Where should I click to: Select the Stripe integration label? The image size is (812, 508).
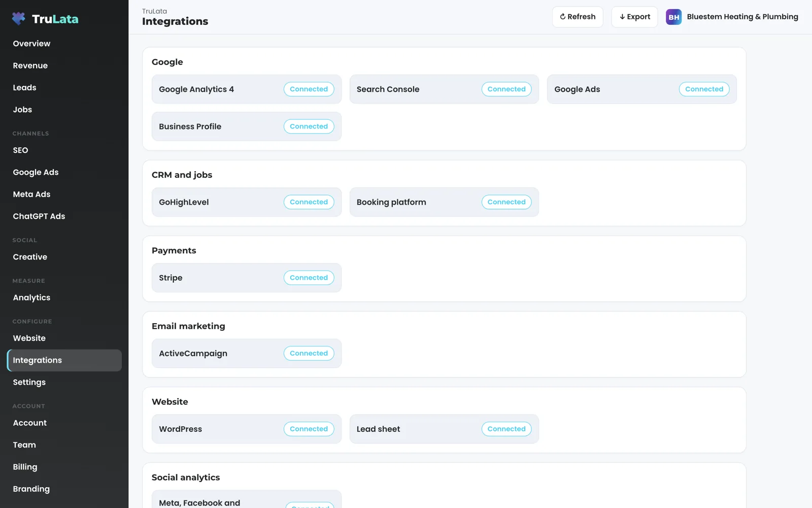point(171,278)
